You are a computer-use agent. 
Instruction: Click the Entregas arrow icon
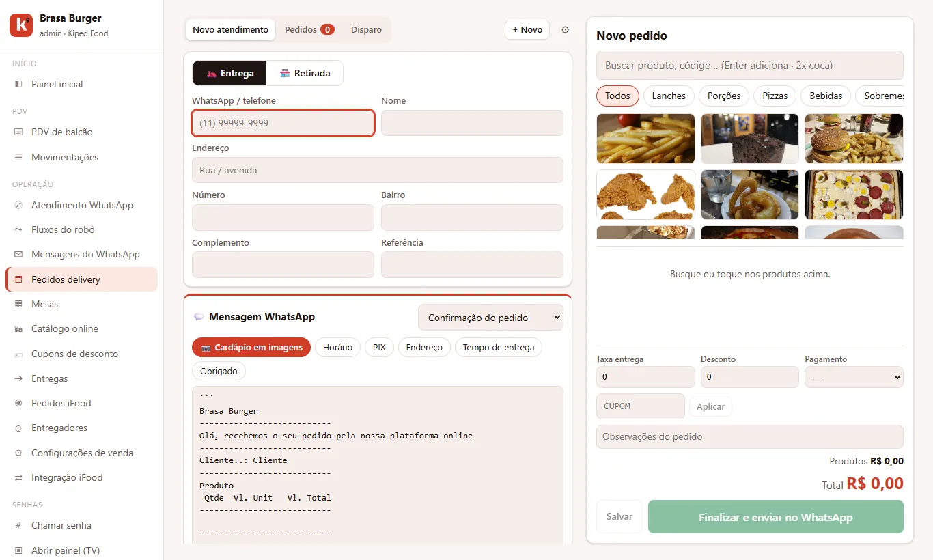pos(18,378)
